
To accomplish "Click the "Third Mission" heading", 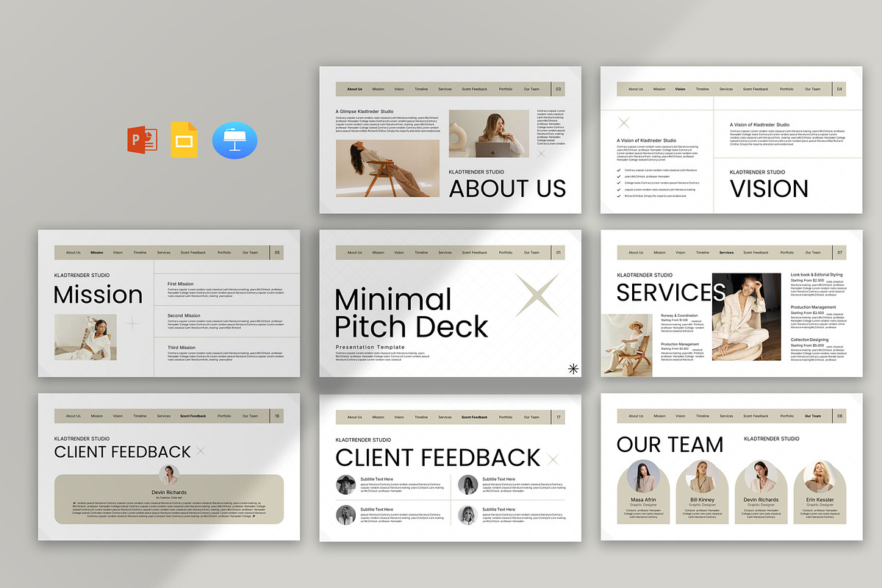I will pos(182,348).
